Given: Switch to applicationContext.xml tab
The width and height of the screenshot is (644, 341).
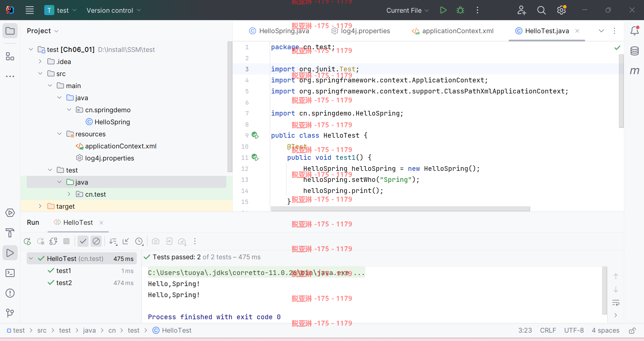Looking at the screenshot, I should coord(452,31).
